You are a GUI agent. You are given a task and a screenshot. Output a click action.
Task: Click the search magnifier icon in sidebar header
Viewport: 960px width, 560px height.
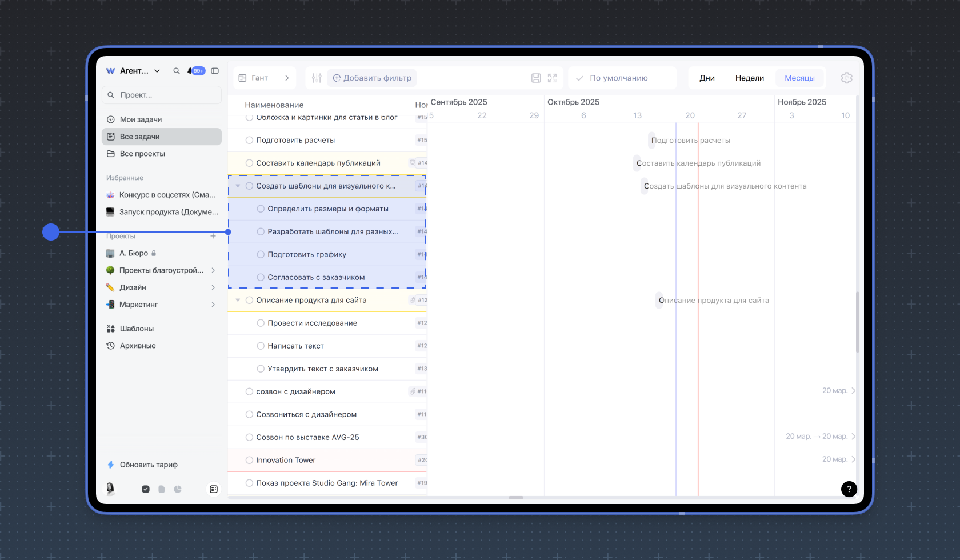point(177,71)
